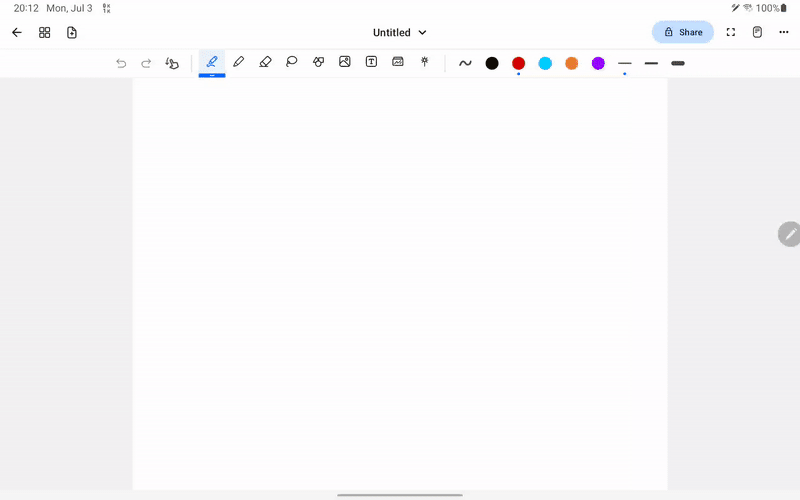The image size is (800, 500).
Task: Tap the floating pen button
Action: [x=789, y=234]
